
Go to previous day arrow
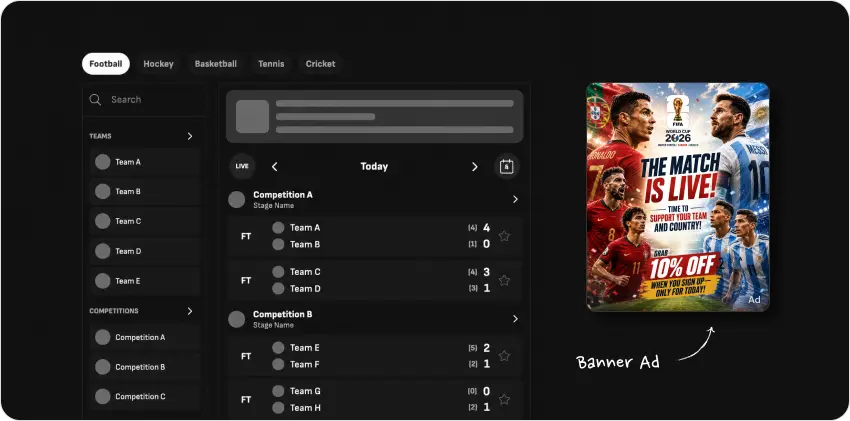[x=274, y=167]
